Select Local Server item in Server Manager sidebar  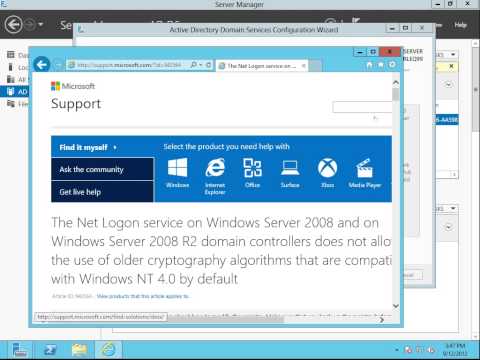17,67
